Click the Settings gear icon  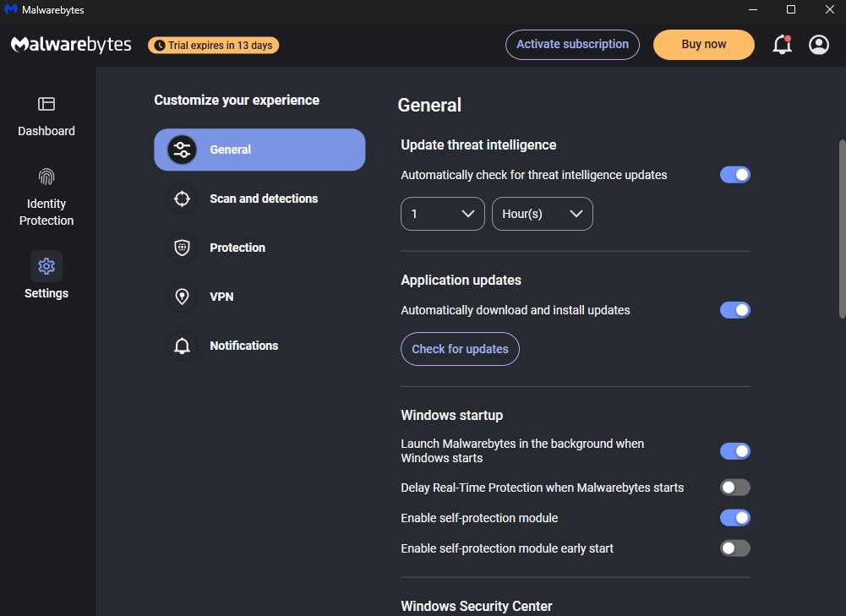tap(46, 266)
